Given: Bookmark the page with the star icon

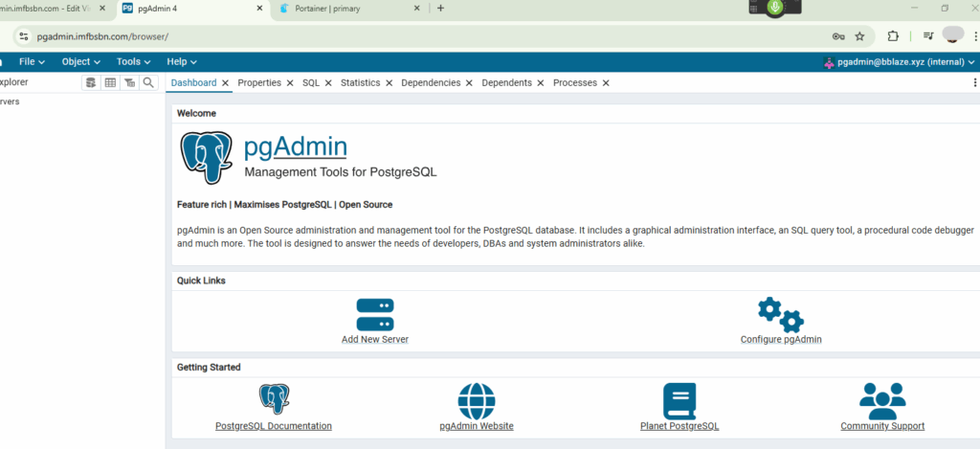Looking at the screenshot, I should 859,36.
